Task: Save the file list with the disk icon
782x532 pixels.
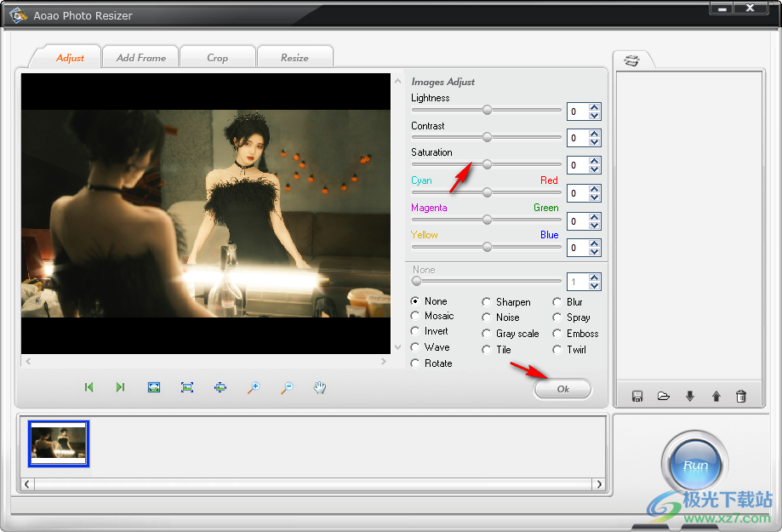Action: [636, 395]
